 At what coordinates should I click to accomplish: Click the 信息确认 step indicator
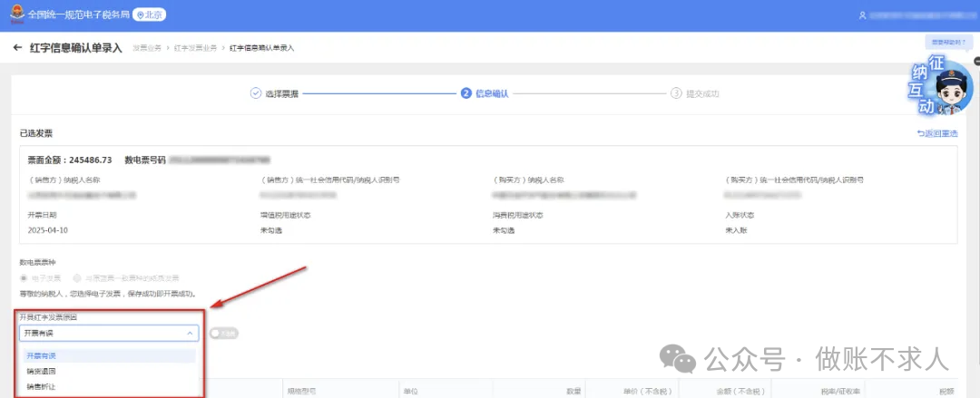485,93
